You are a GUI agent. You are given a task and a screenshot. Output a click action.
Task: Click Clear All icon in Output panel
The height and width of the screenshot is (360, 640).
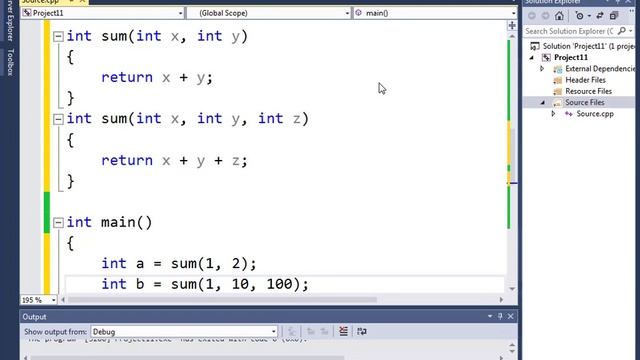(343, 331)
